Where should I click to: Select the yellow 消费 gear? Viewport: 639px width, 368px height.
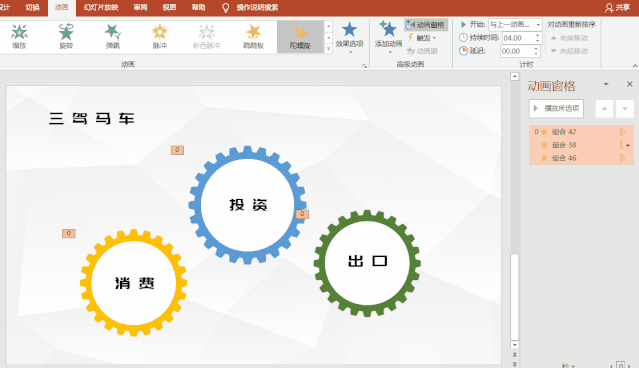pyautogui.click(x=134, y=283)
